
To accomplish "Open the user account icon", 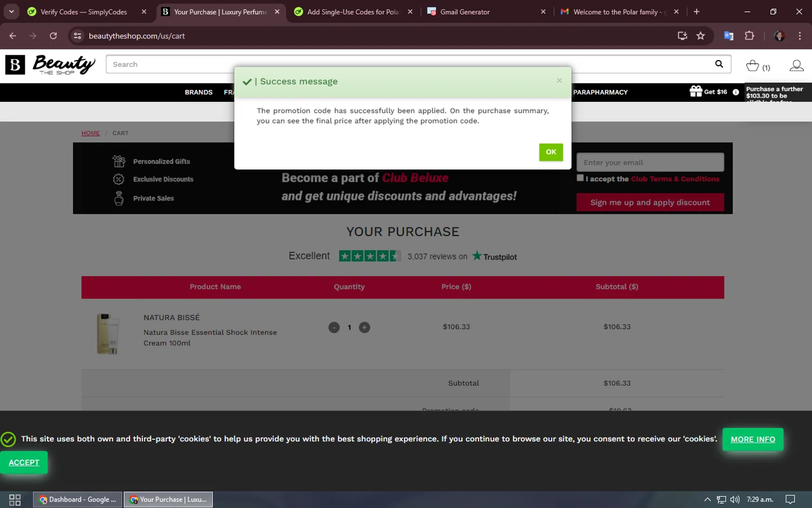I will pyautogui.click(x=796, y=66).
